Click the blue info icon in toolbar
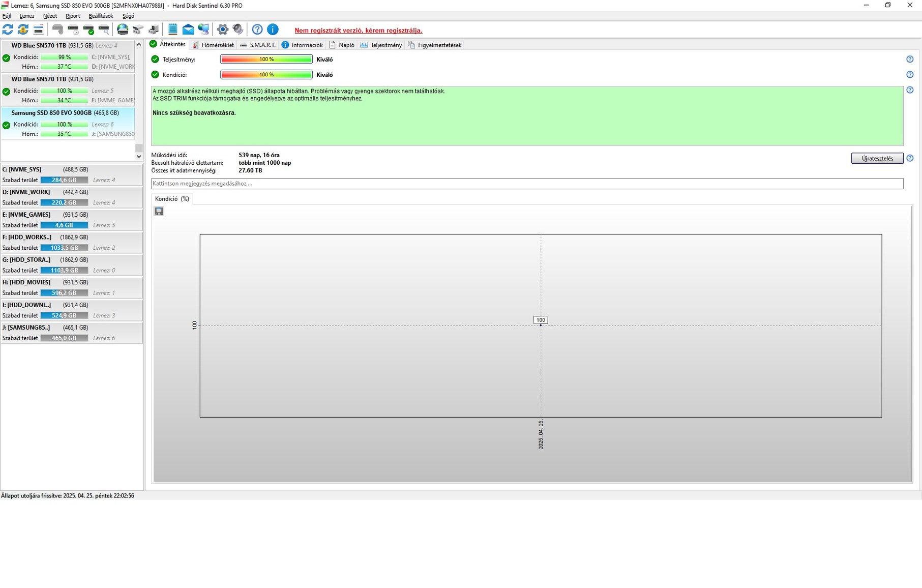Image resolution: width=922 pixels, height=588 pixels. (273, 30)
